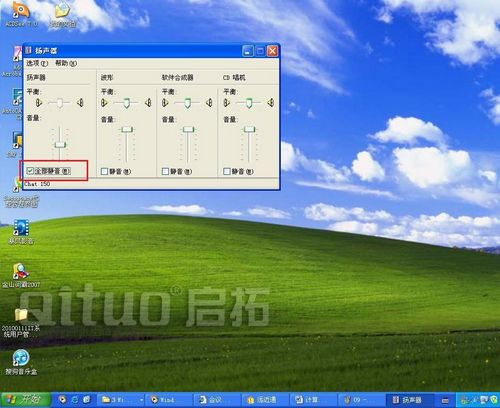This screenshot has height=408, width=500.
Task: Open the 帮助 menu
Action: pos(66,63)
